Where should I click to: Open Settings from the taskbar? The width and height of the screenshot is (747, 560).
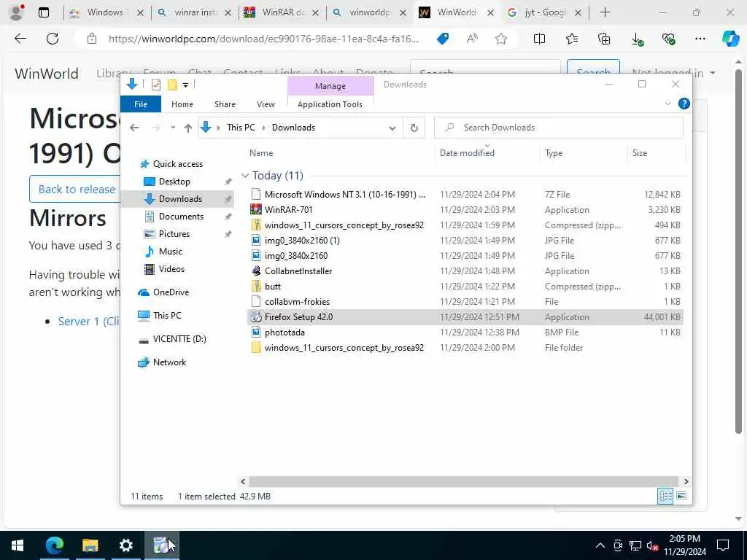[125, 545]
